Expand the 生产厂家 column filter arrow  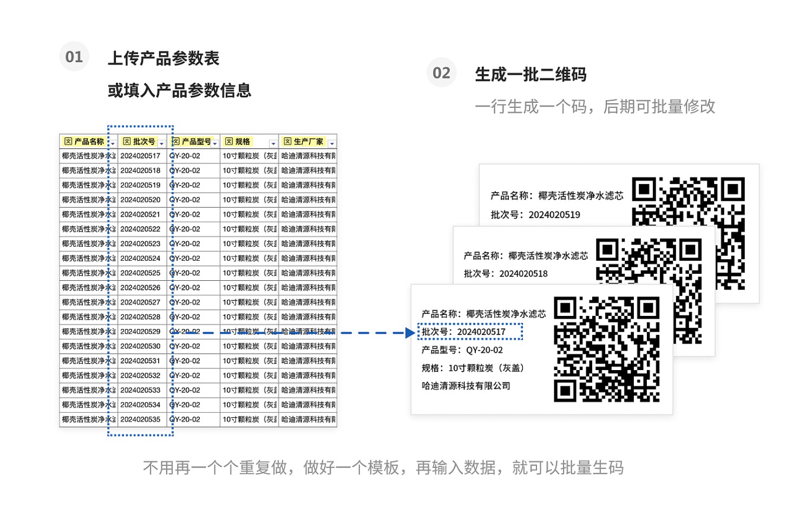(332, 143)
